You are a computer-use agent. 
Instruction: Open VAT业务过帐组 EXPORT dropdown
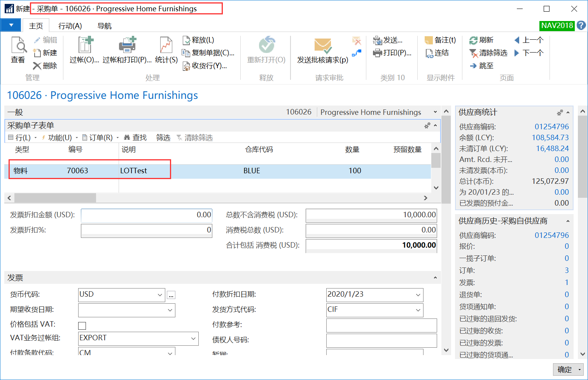[193, 338]
